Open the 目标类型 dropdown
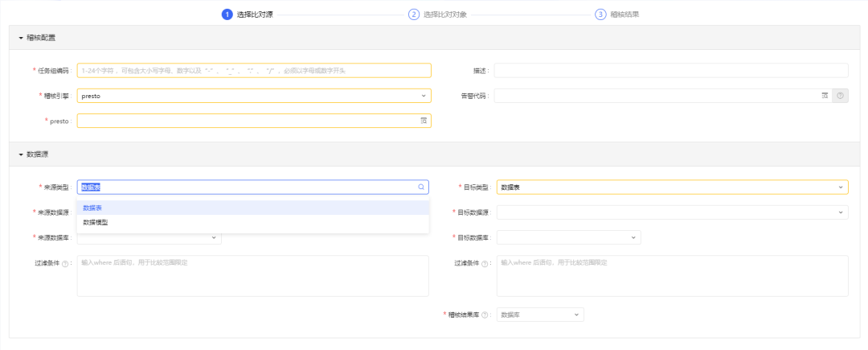Screen dimensions: 868x350 [672, 187]
